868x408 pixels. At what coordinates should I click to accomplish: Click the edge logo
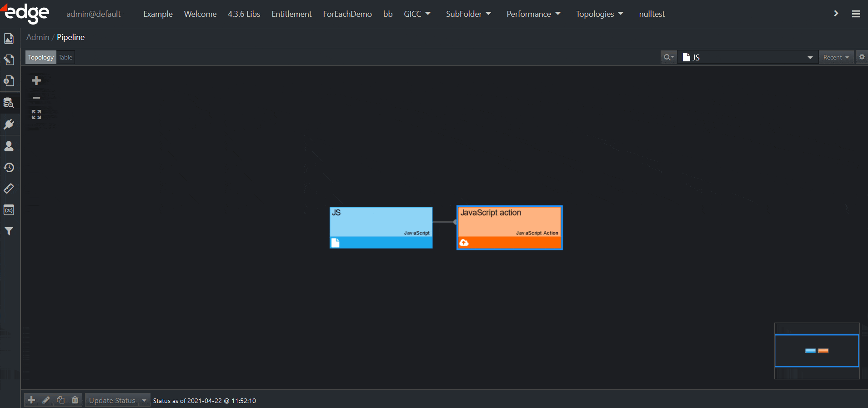coord(25,13)
